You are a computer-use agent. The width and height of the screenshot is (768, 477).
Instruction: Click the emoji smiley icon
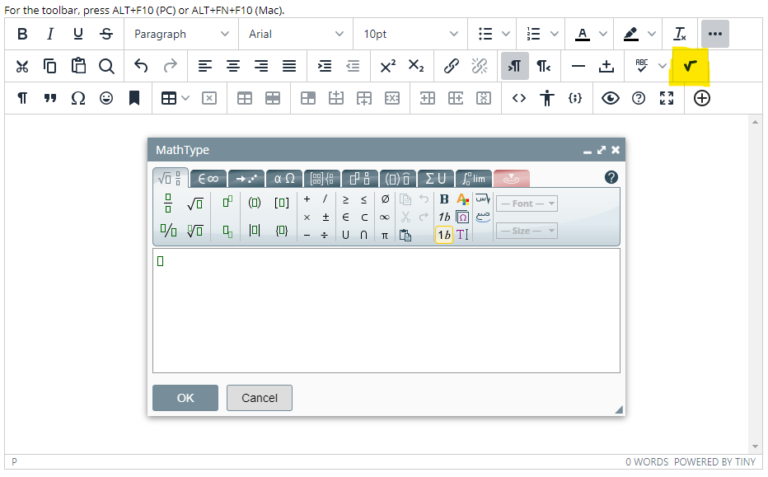point(106,98)
